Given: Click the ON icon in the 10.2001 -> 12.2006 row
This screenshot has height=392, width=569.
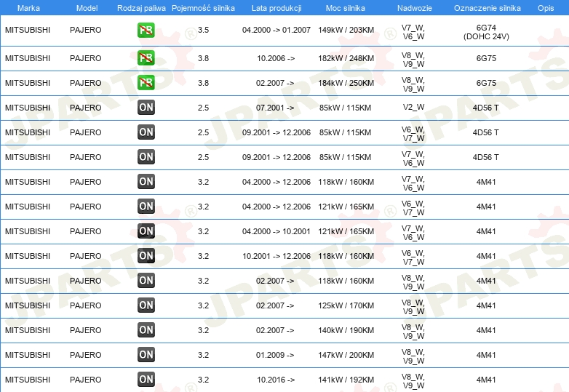Looking at the screenshot, I should coord(146,256).
